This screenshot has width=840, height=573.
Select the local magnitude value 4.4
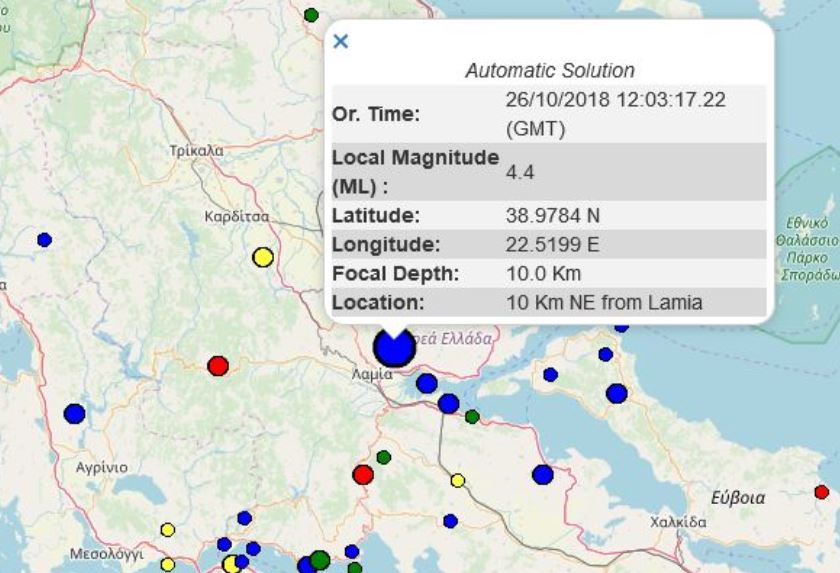520,172
